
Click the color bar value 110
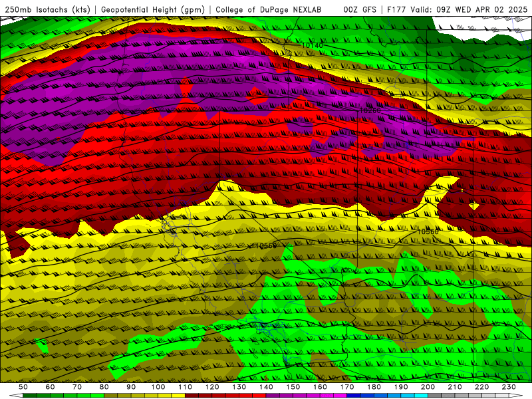(x=185, y=387)
